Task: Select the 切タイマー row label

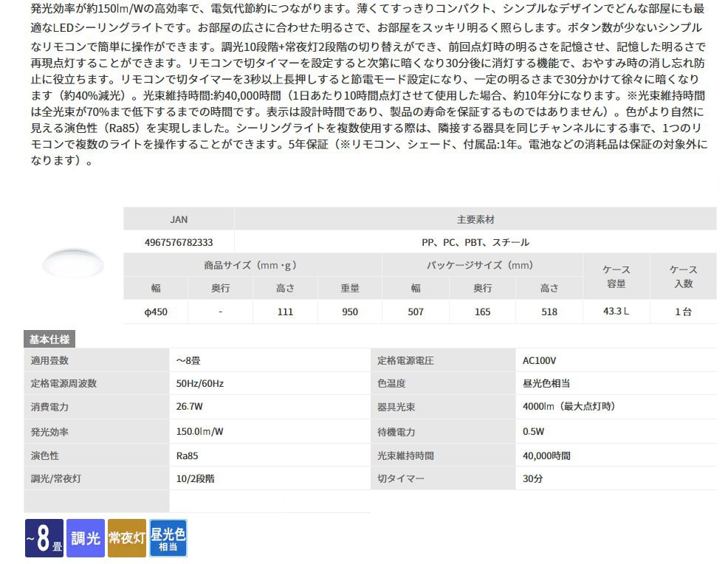Action: 401,478
